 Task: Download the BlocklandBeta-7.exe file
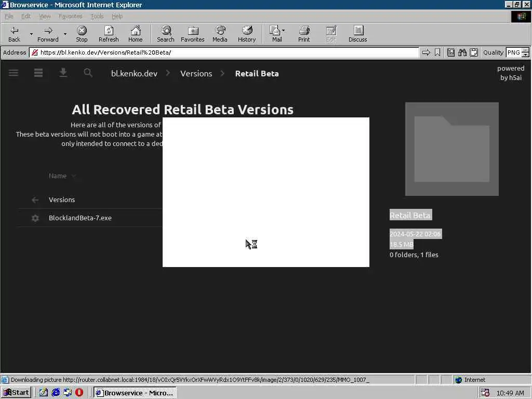[80, 218]
